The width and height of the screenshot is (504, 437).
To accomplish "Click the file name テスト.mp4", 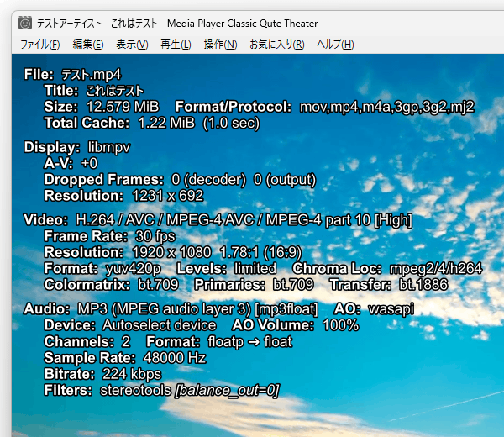I will pos(92,75).
